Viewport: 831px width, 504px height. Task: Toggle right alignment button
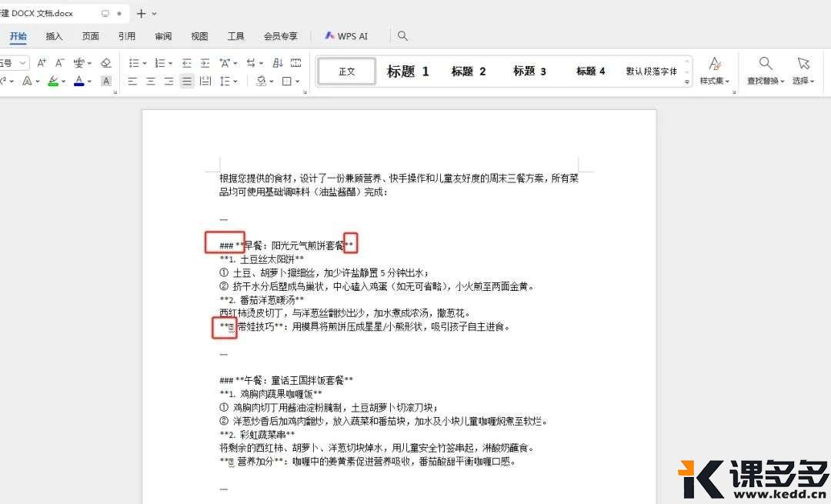click(x=169, y=81)
